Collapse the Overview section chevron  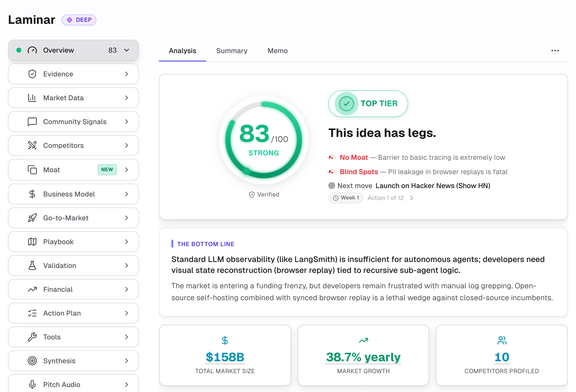(x=127, y=50)
